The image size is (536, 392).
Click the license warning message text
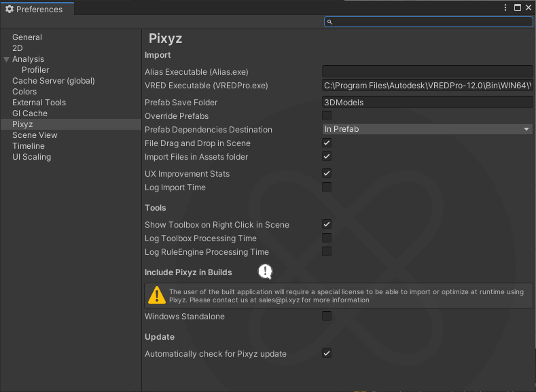click(346, 296)
